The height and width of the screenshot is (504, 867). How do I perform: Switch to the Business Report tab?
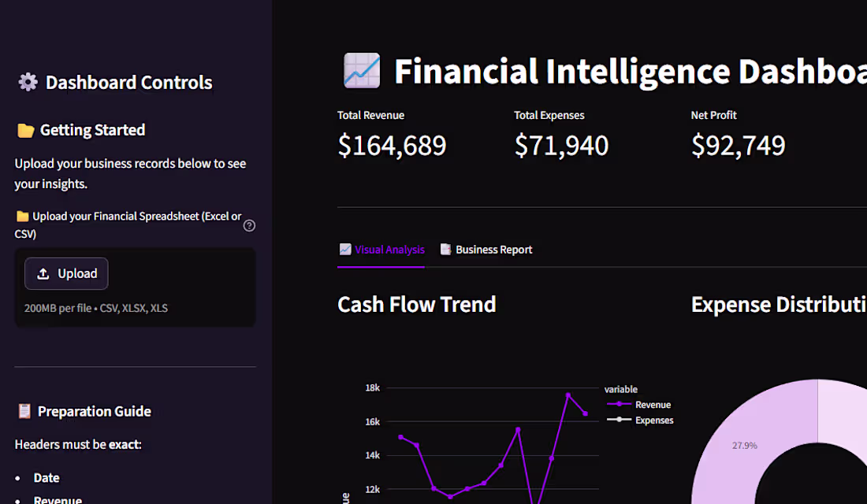tap(486, 250)
